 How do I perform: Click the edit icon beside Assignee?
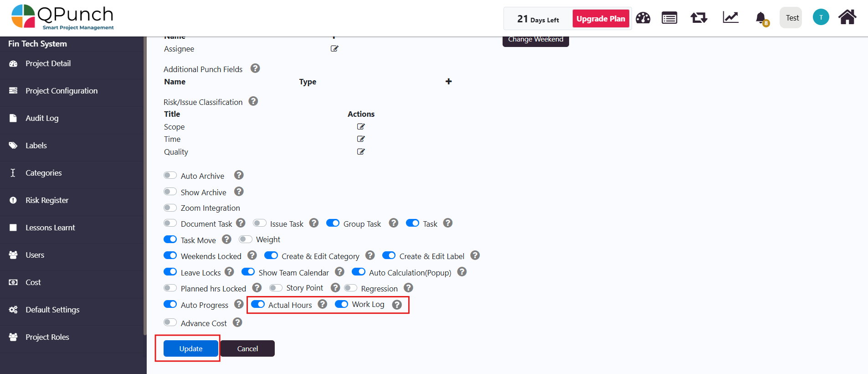334,49
